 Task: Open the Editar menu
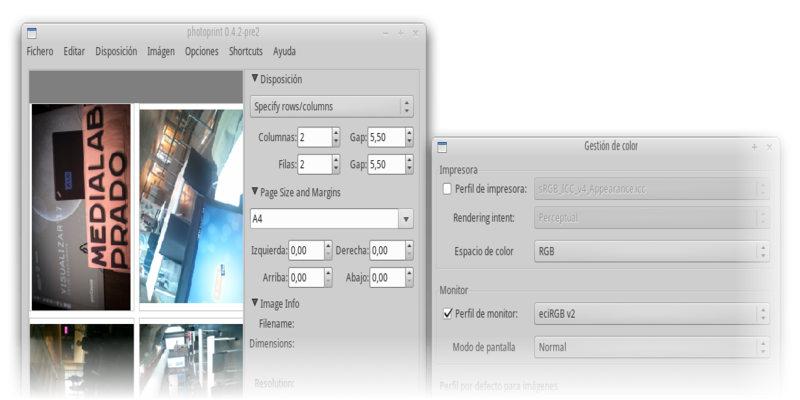(x=74, y=51)
